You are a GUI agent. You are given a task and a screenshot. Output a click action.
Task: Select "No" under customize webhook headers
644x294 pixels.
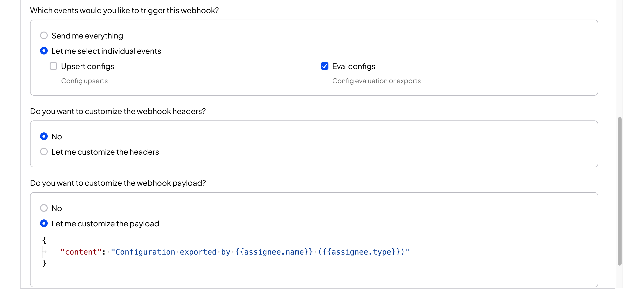coord(44,136)
